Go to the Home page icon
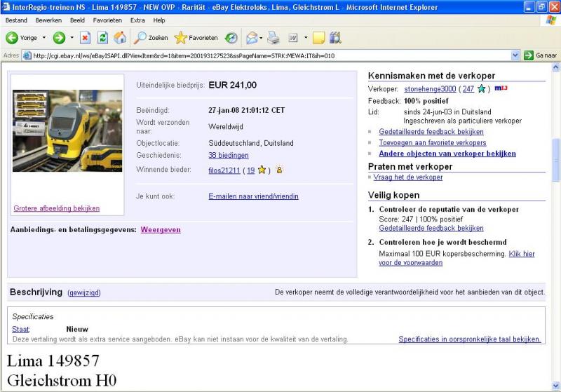561x392 pixels. [120, 38]
